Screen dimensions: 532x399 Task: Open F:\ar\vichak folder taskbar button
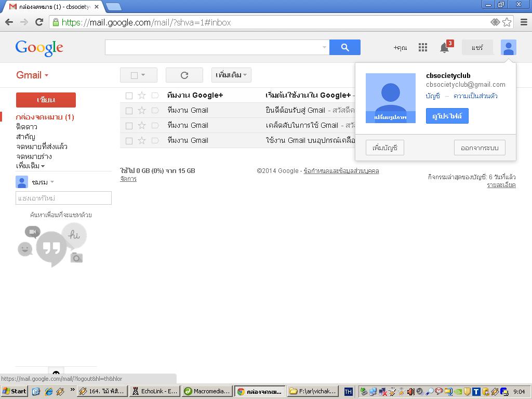(313, 391)
